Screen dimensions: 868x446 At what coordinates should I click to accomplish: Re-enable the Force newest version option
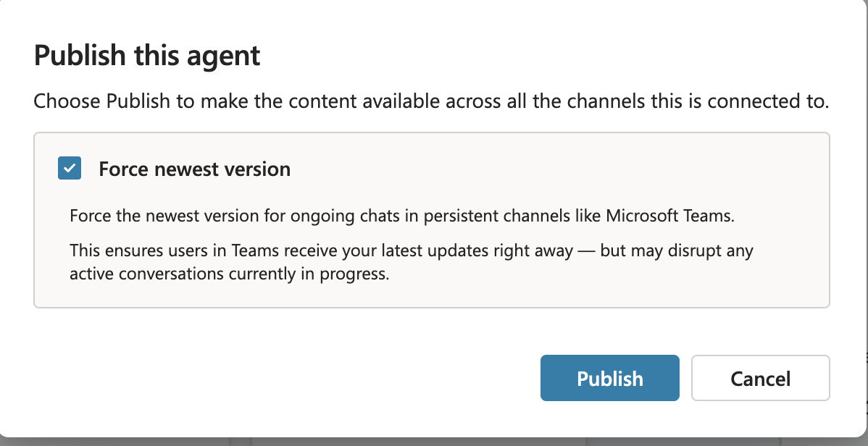click(x=70, y=168)
